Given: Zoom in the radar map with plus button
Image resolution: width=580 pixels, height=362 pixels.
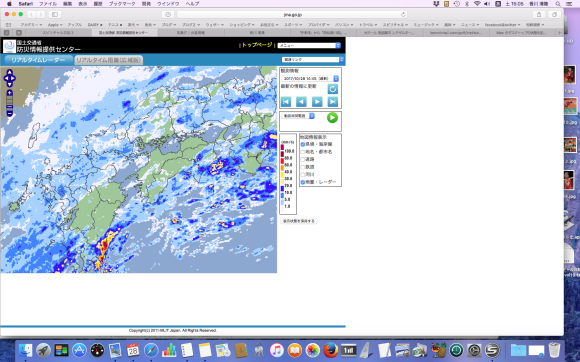Looking at the screenshot, I should point(10,93).
